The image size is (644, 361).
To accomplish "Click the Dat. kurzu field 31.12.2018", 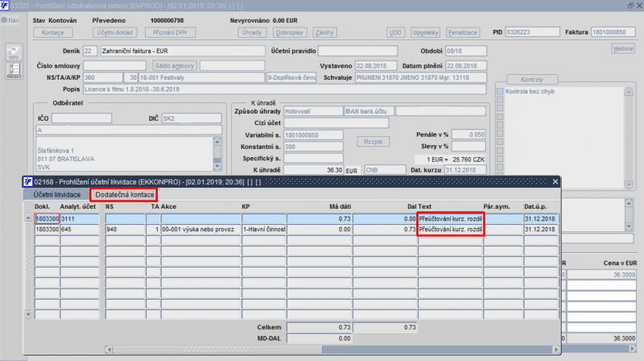I will pyautogui.click(x=465, y=170).
